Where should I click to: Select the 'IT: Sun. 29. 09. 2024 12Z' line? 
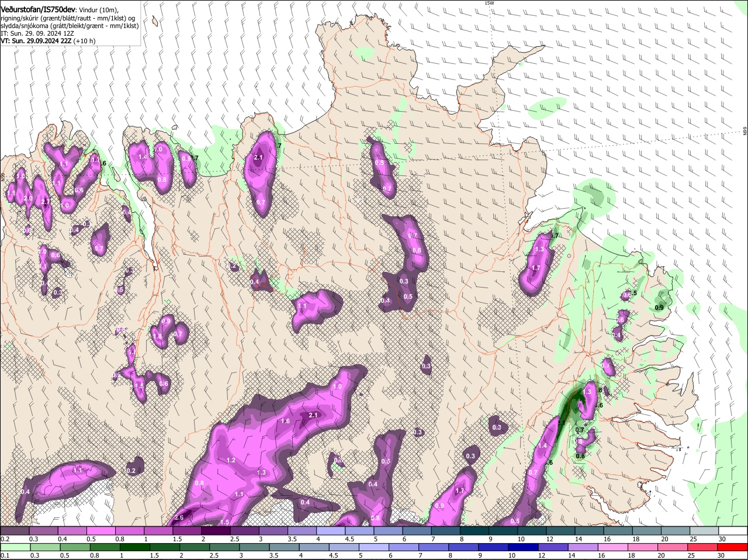coord(37,33)
